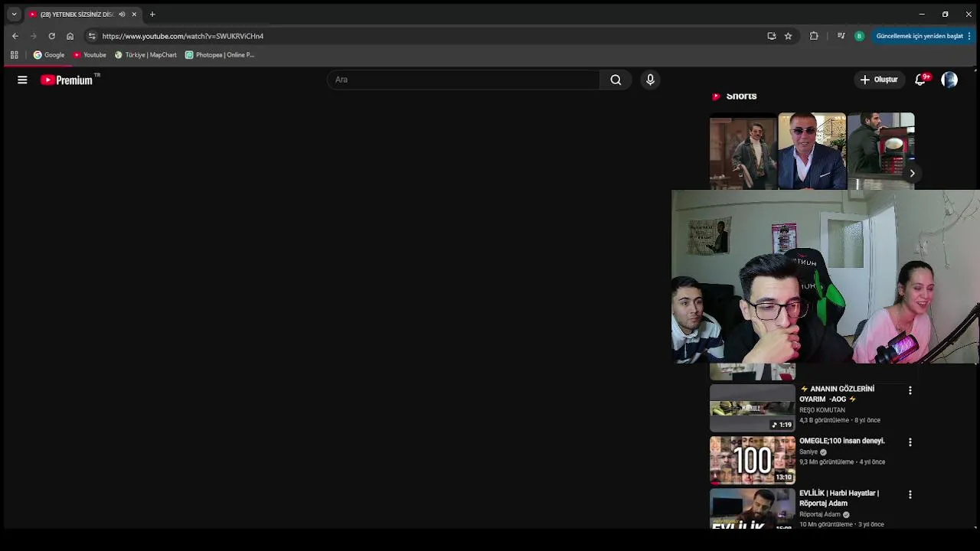Open the Shorts thumbnail of the suited man
The image size is (980, 551).
point(812,151)
